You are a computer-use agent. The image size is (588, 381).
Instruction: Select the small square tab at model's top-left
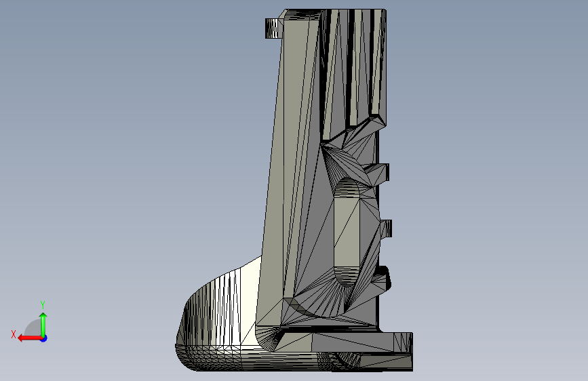[x=274, y=28]
